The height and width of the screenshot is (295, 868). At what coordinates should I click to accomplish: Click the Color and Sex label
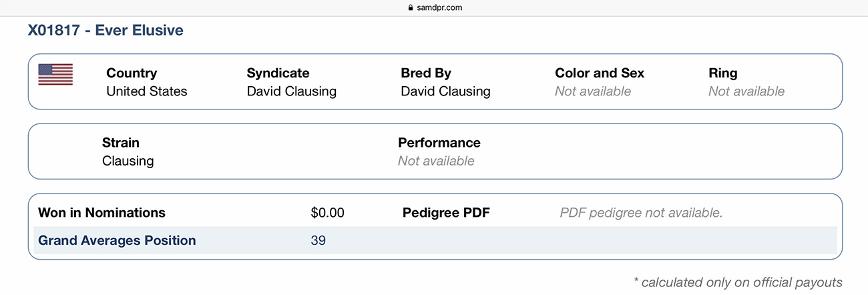point(600,73)
